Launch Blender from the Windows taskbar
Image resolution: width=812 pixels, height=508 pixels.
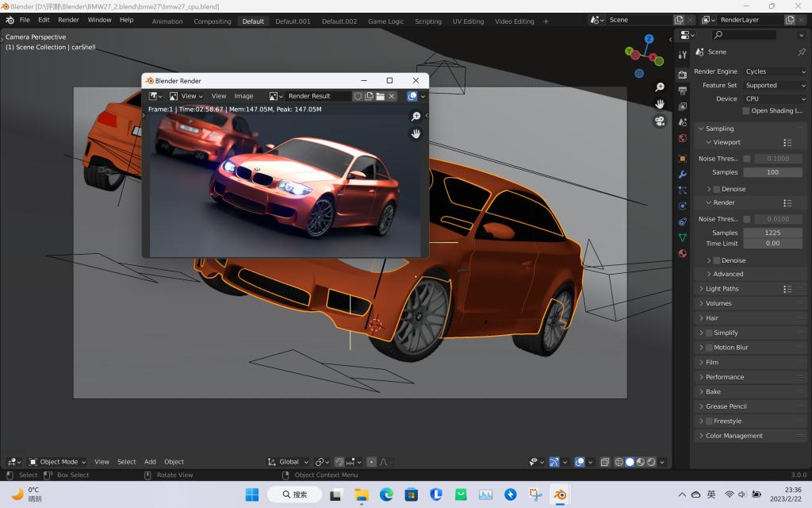tap(561, 495)
